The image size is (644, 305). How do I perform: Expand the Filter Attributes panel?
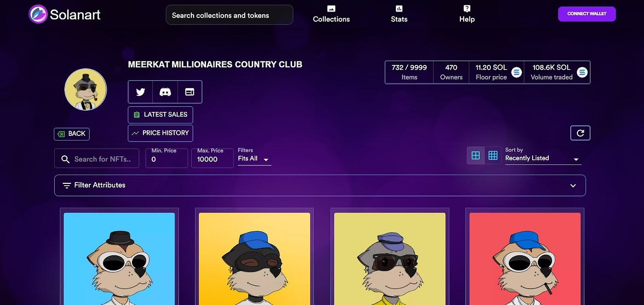[320, 185]
